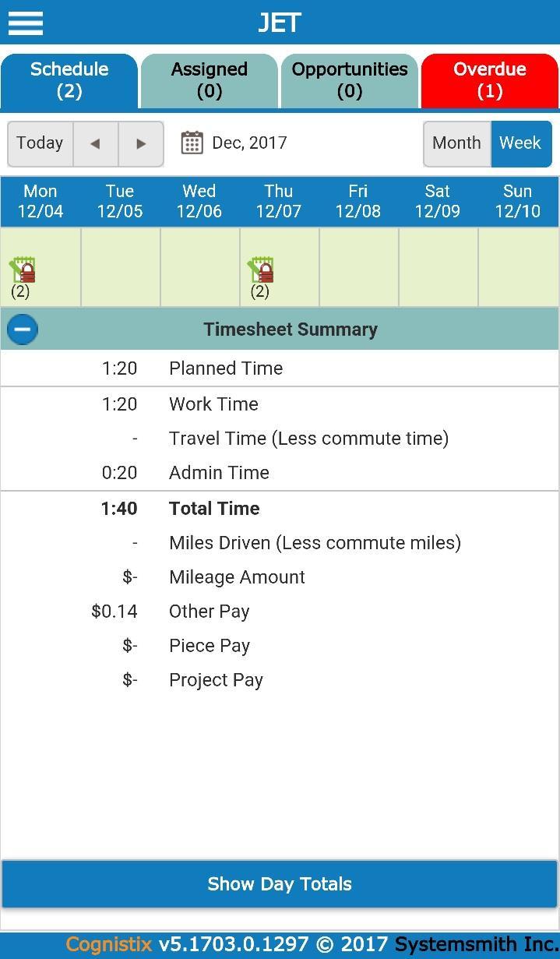Open the hamburger navigation menu
Viewport: 560px width, 959px height.
coord(25,23)
